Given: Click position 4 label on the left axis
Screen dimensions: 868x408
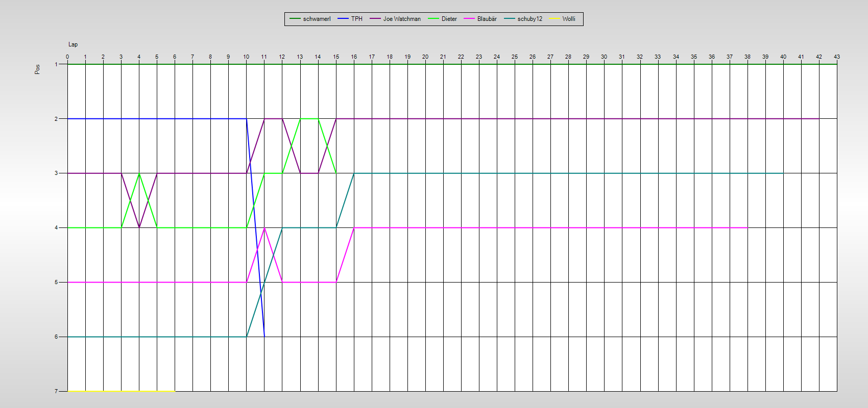Looking at the screenshot, I should 56,227.
